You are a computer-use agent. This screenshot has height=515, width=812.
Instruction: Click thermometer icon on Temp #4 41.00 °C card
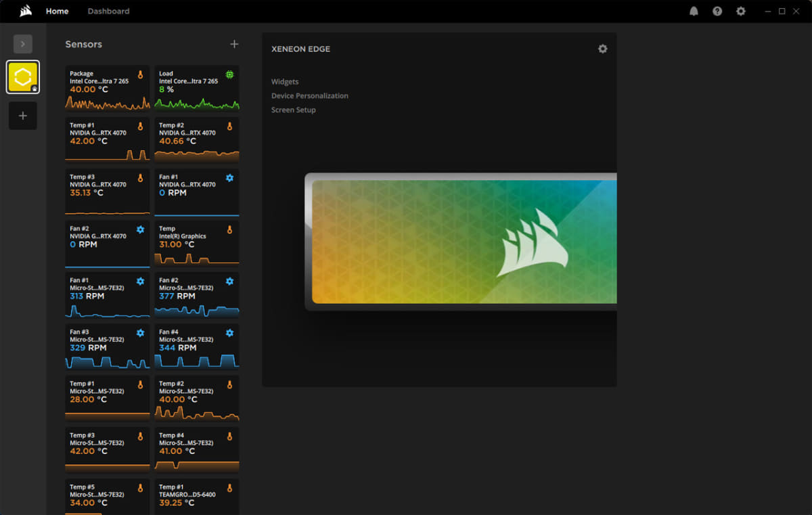pos(229,436)
